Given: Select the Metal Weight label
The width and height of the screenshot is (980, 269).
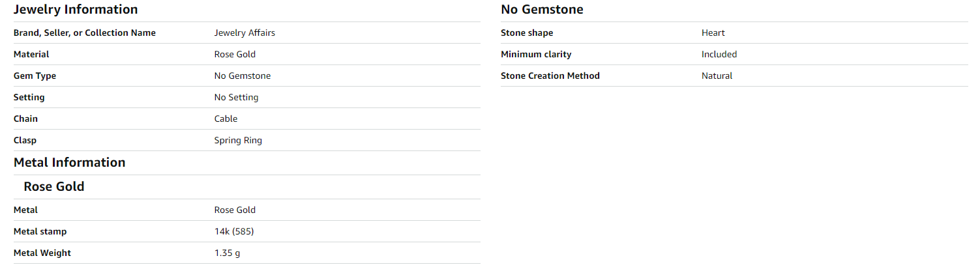Looking at the screenshot, I should 42,253.
